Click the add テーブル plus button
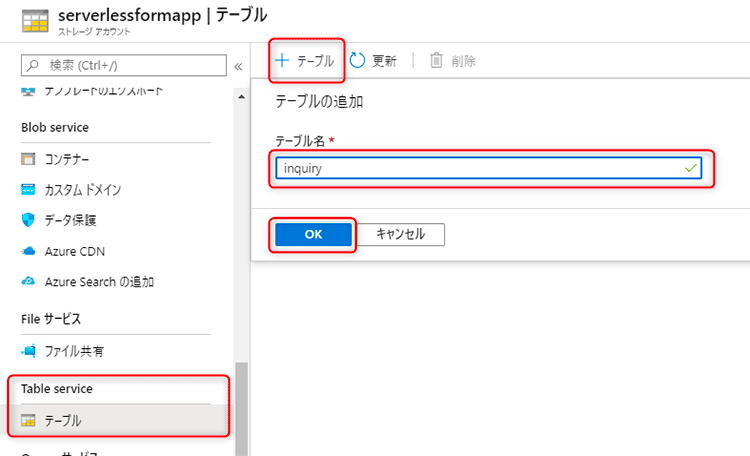Image resolution: width=750 pixels, height=456 pixels. click(305, 61)
